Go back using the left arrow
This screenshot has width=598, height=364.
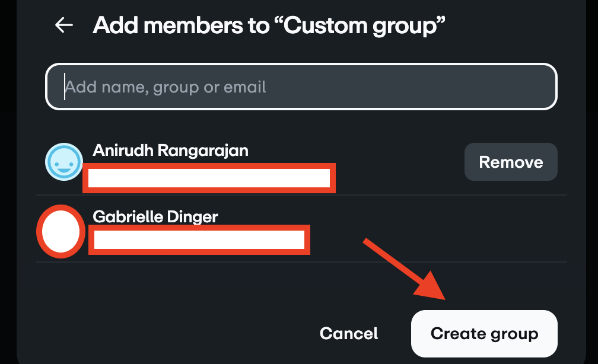(x=63, y=25)
